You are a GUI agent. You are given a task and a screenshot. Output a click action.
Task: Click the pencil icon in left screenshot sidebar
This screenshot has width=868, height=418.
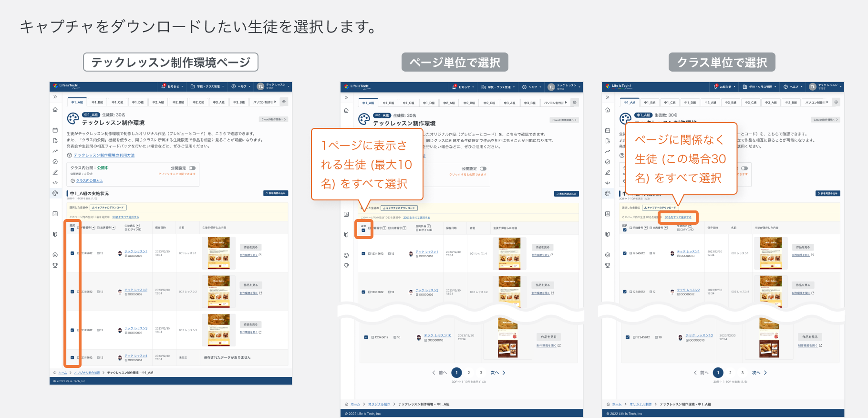55,172
